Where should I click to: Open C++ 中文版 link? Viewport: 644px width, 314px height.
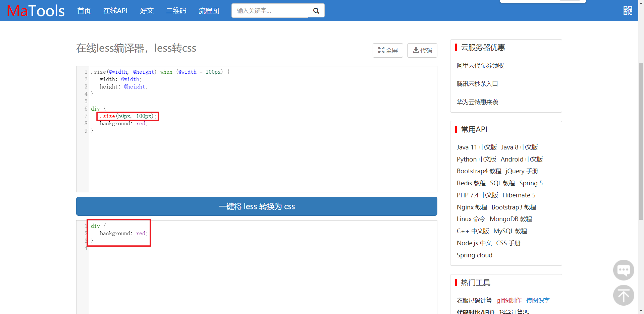[x=473, y=231]
